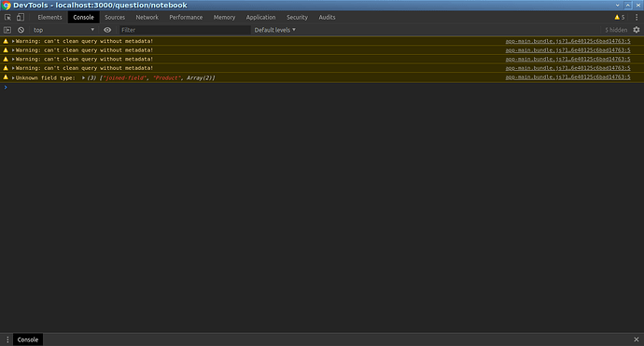Select the Security tab

297,17
